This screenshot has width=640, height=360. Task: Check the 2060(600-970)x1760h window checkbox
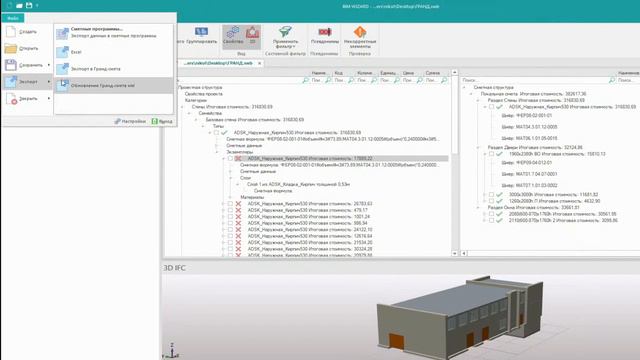click(491, 214)
